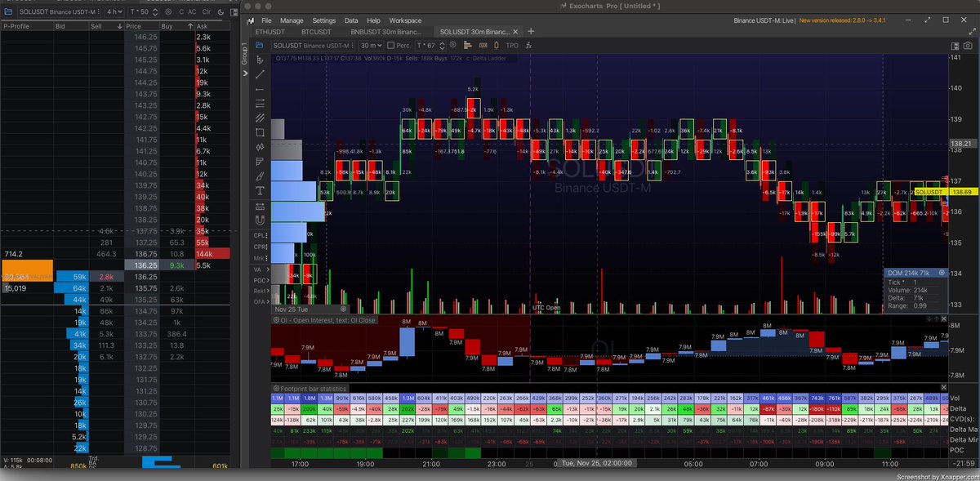Open the Workspace menu

pos(405,20)
